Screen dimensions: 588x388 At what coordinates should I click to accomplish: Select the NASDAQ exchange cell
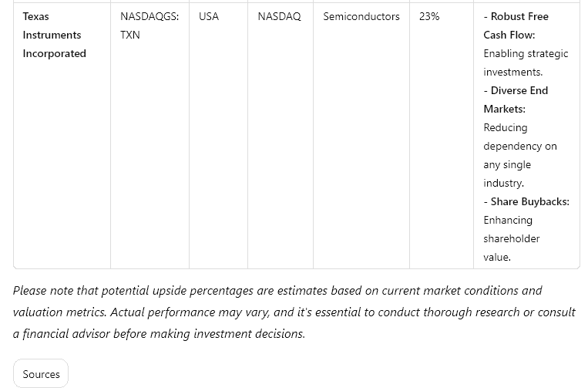click(280, 16)
